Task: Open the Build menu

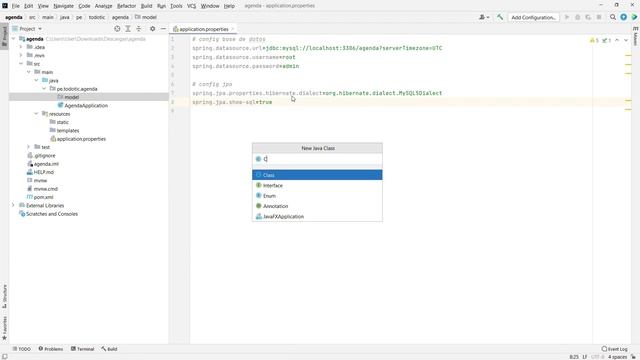Action: (x=146, y=6)
